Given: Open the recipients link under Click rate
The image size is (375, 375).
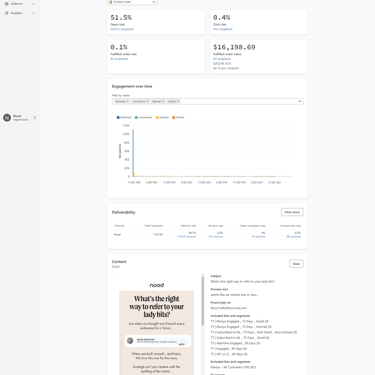Looking at the screenshot, I should pyautogui.click(x=223, y=29).
